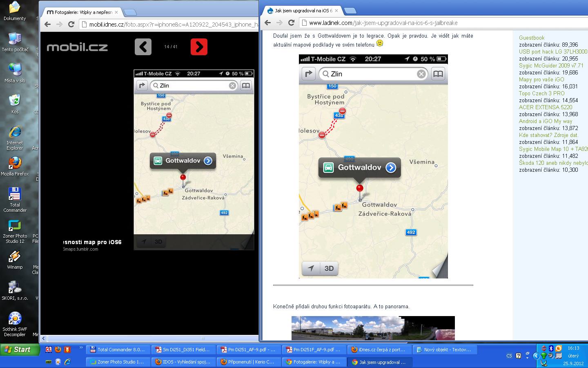588x368 pixels.
Task: Switch to the iDnes.cz čerpá z port taskbar button
Action: pyautogui.click(x=379, y=350)
